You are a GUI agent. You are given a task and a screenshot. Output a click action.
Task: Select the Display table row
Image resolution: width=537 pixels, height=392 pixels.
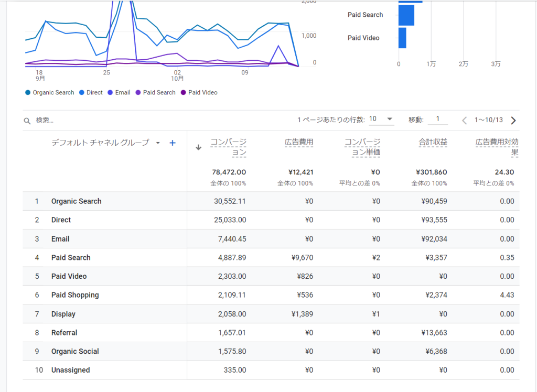pos(271,314)
